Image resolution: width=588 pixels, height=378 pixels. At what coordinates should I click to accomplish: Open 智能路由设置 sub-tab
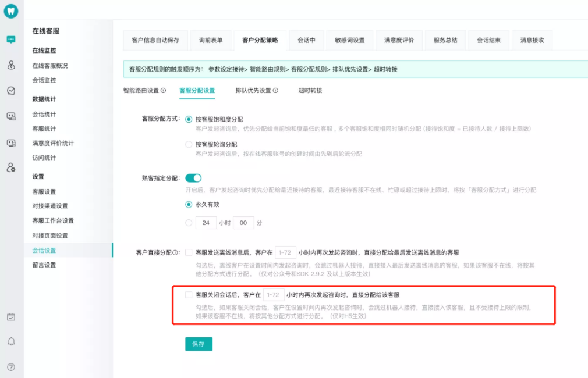click(x=141, y=91)
